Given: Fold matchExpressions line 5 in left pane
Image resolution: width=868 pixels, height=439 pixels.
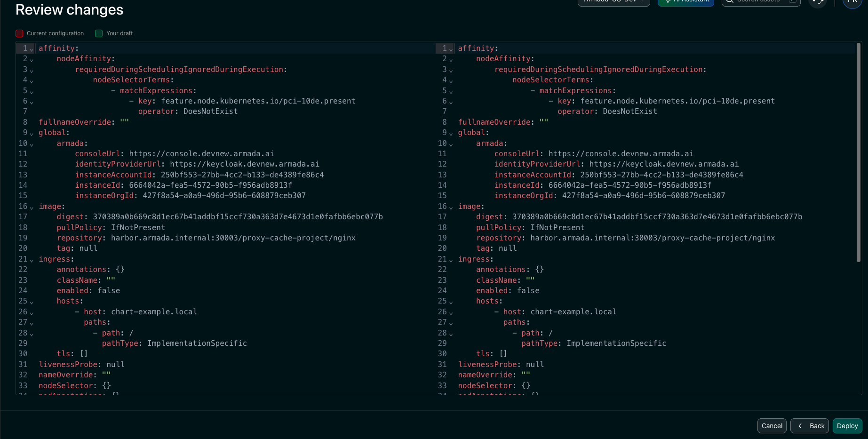Looking at the screenshot, I should click(32, 91).
